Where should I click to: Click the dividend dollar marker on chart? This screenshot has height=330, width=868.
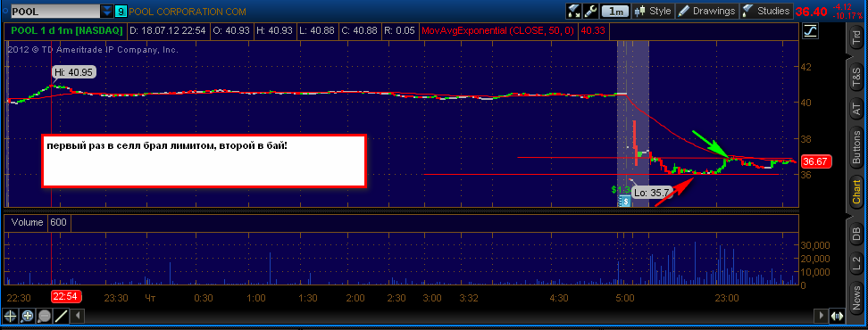coord(625,202)
